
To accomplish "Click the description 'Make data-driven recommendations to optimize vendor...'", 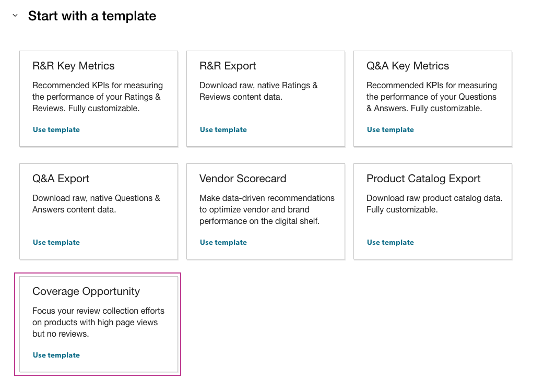I will [267, 209].
